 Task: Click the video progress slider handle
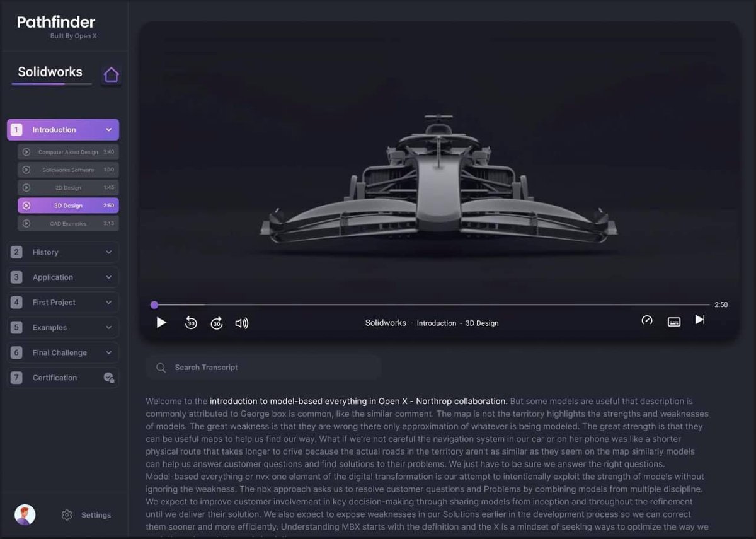[154, 304]
